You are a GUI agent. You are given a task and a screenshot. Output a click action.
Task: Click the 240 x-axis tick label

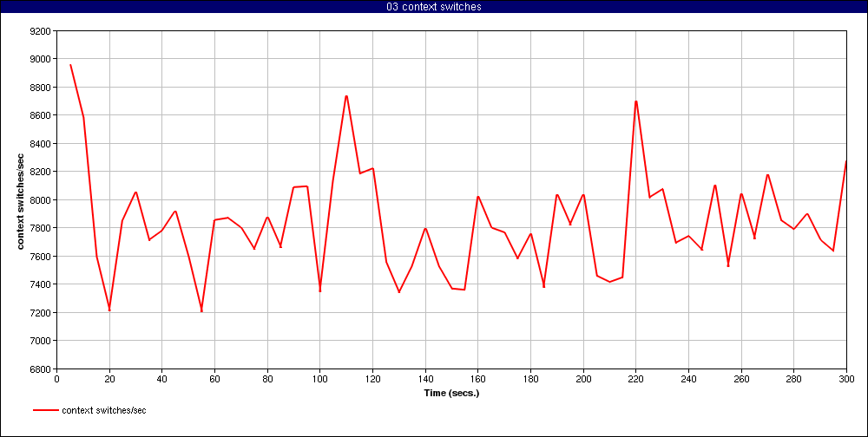point(688,380)
